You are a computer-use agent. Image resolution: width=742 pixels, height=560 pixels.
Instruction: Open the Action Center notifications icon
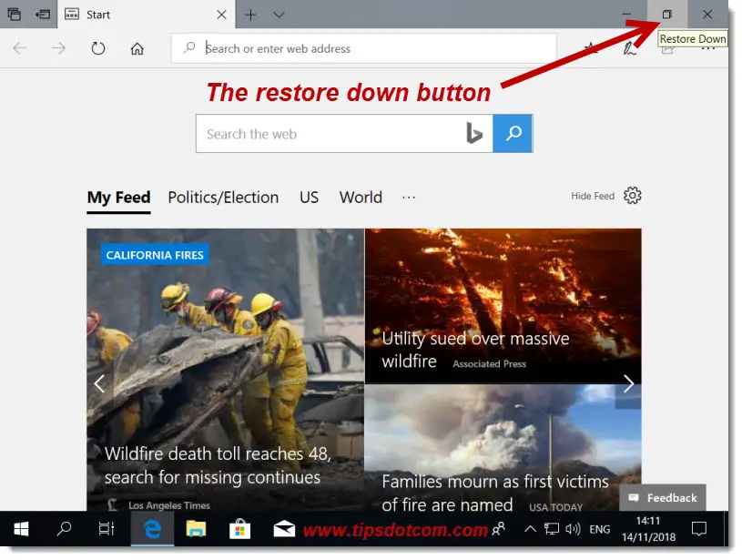(699, 529)
